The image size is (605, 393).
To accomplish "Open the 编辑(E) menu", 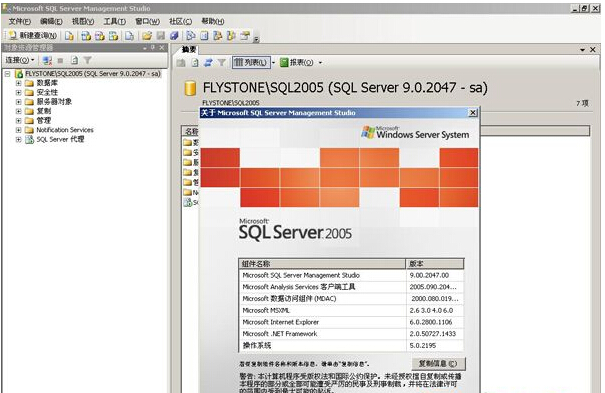I will [51, 22].
